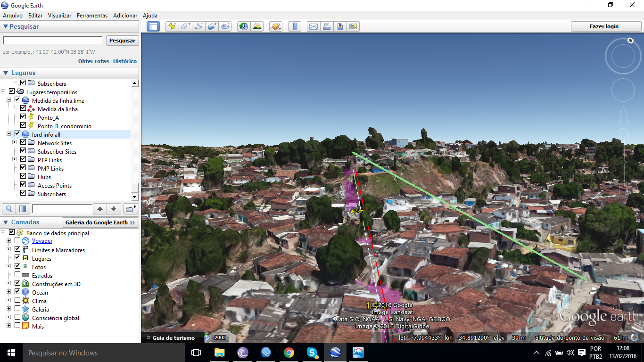Image resolution: width=644 pixels, height=362 pixels.
Task: Open the Visualizar menu
Action: (x=60, y=16)
